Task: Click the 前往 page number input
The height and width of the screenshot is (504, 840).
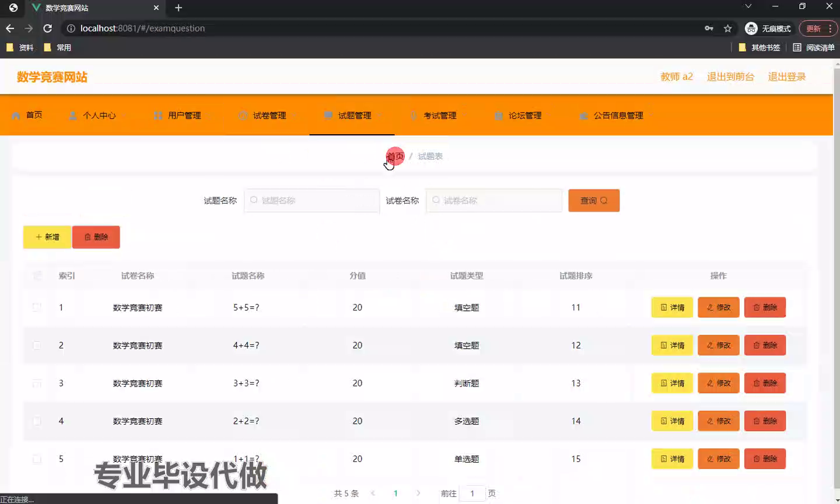Action: pos(472,493)
